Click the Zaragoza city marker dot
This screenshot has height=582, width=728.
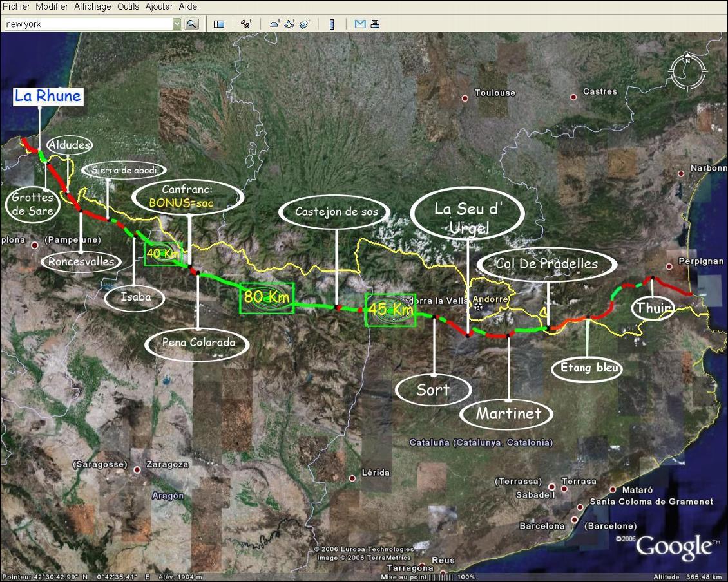(137, 470)
